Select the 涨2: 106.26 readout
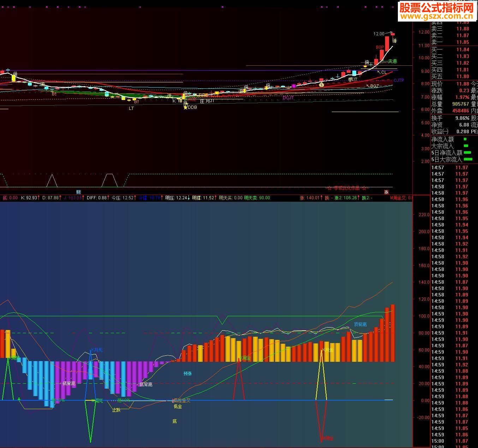Screen dimensions: 478x448 pyautogui.click(x=347, y=198)
